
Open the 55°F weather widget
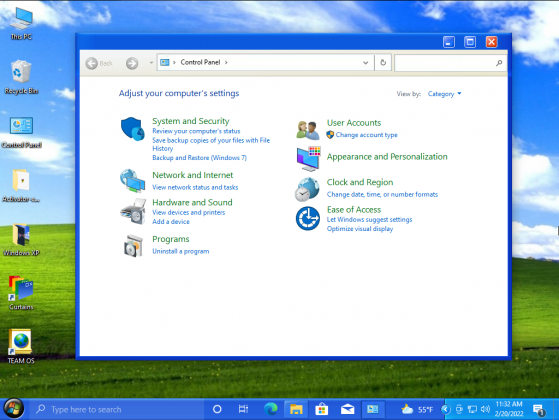[x=417, y=409]
